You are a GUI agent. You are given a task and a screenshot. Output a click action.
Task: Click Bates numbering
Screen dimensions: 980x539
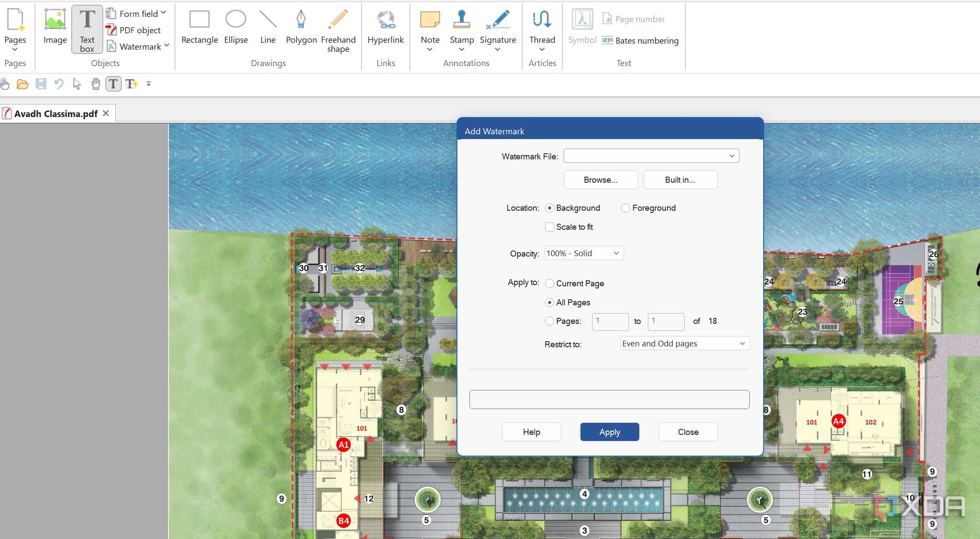click(x=641, y=41)
